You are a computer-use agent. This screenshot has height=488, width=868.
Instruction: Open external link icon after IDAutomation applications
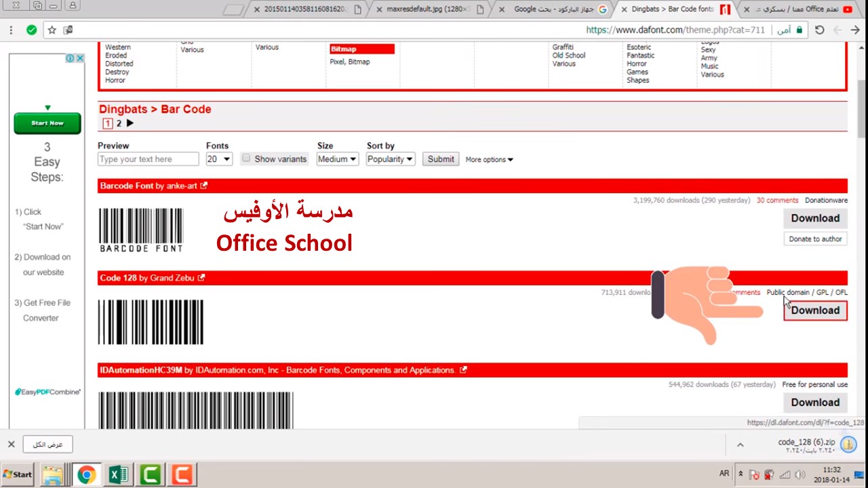tap(463, 370)
